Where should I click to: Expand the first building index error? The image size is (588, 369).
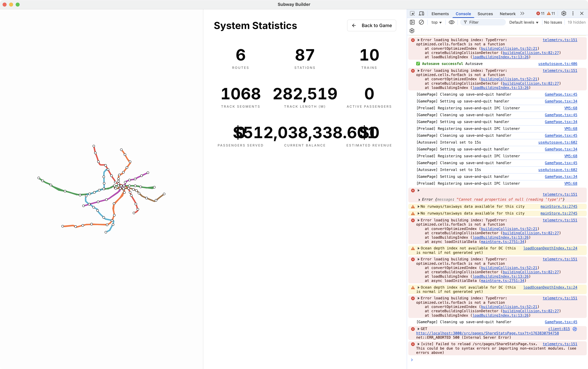418,40
